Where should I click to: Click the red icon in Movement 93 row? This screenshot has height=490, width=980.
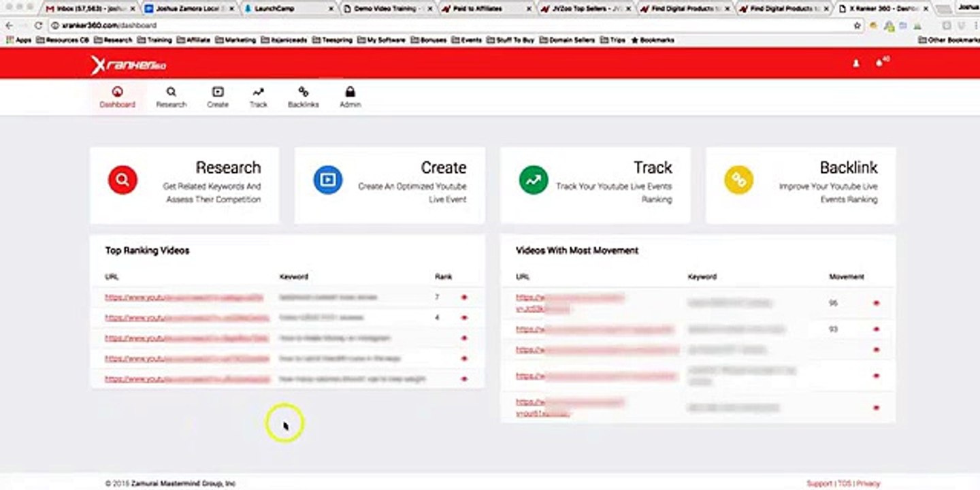(876, 329)
